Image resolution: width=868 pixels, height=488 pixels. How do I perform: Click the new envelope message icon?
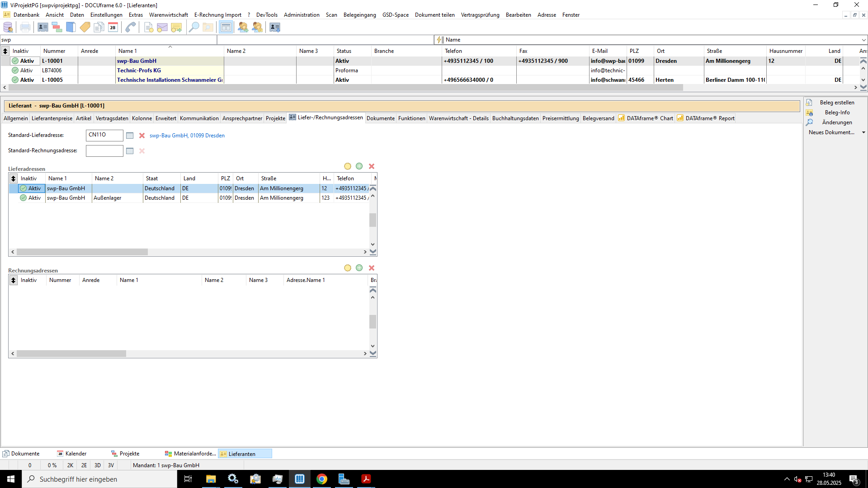162,27
